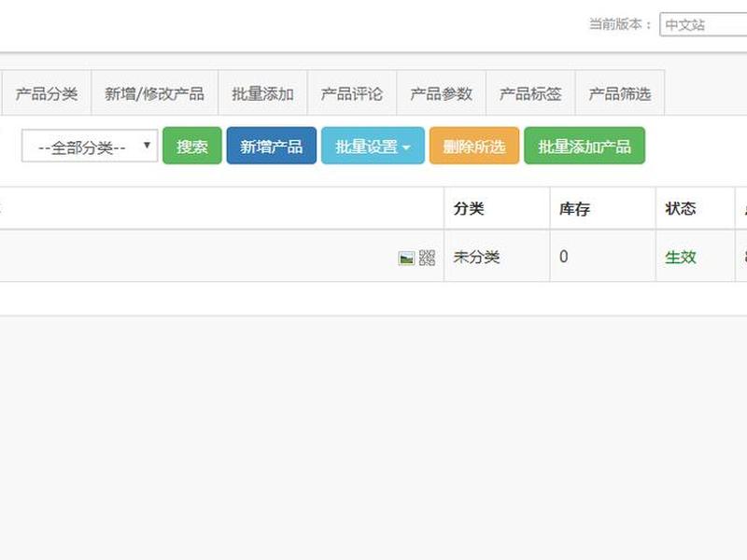Switch to the 产品分类 tab
This screenshot has width=747, height=560.
coord(47,93)
